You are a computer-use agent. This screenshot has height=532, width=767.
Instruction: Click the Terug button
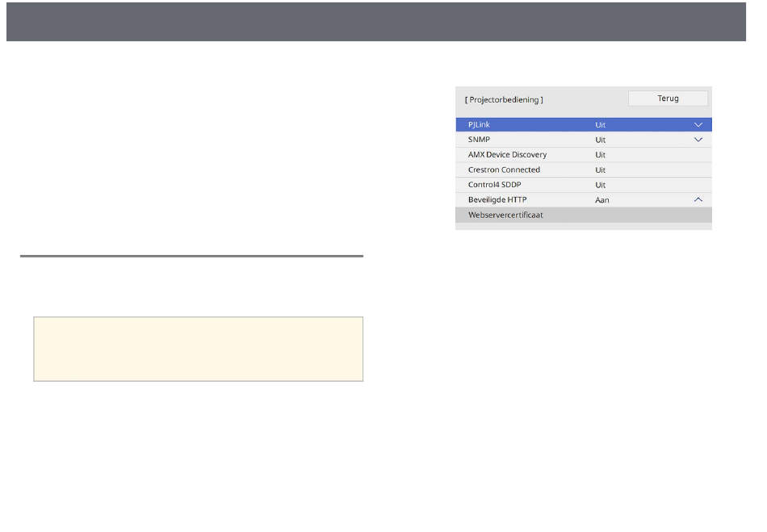coord(668,98)
